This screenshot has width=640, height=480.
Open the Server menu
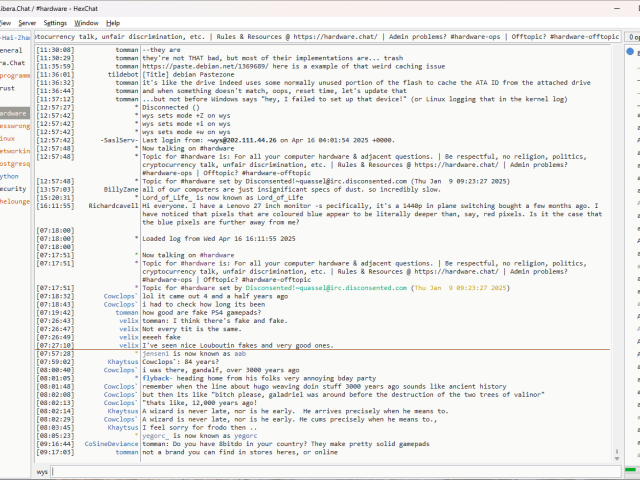27,22
